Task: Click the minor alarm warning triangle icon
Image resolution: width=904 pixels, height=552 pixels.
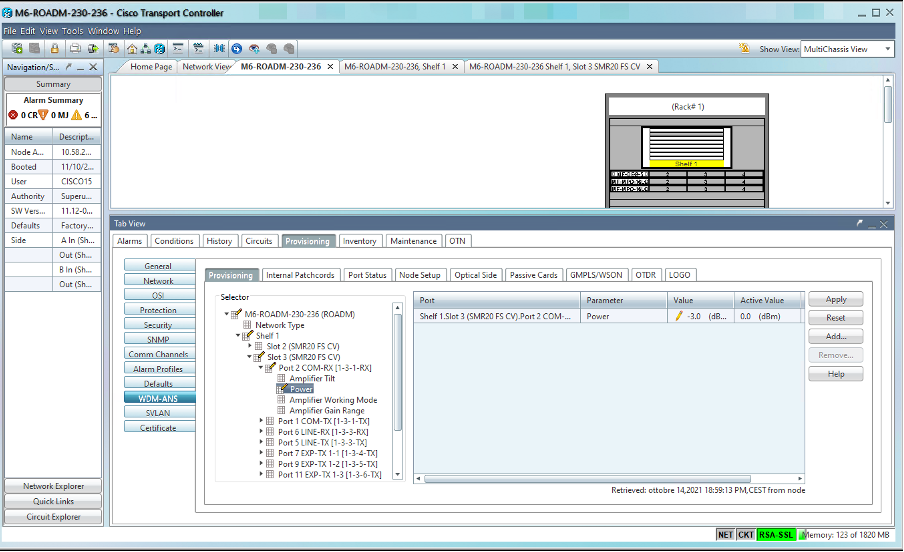Action: [x=76, y=115]
